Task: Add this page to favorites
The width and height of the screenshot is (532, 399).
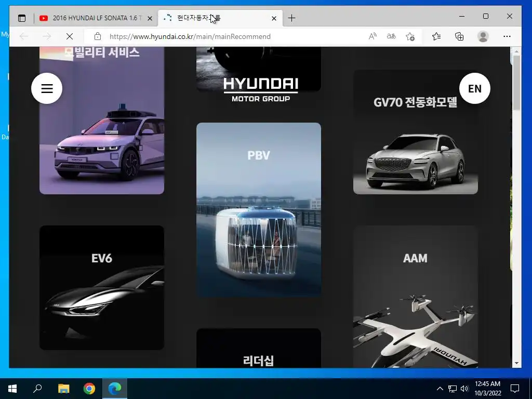Action: coord(410,36)
